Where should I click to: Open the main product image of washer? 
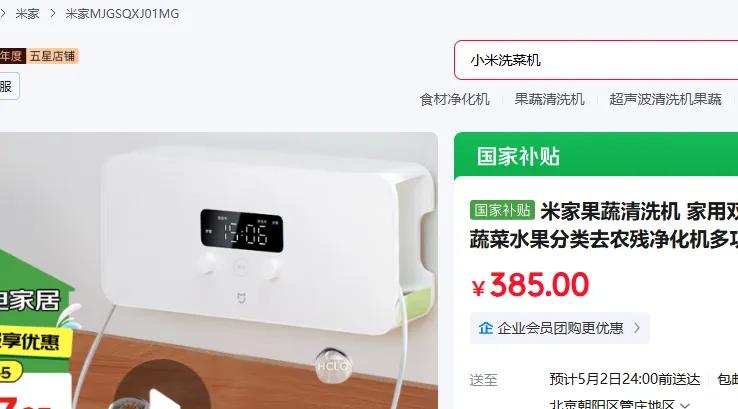219,271
